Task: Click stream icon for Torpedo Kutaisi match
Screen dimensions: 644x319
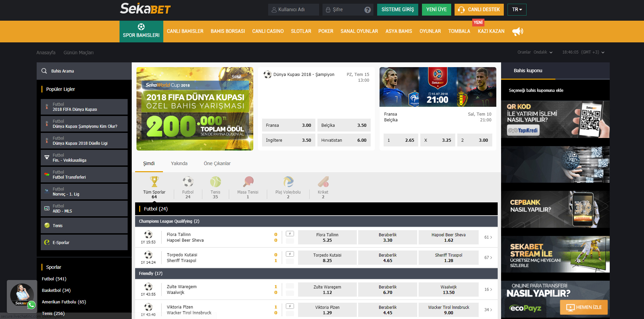Action: (x=290, y=254)
